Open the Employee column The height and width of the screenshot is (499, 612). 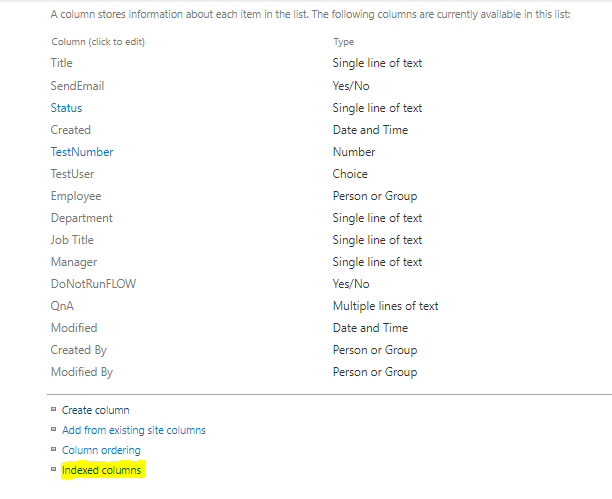click(76, 196)
